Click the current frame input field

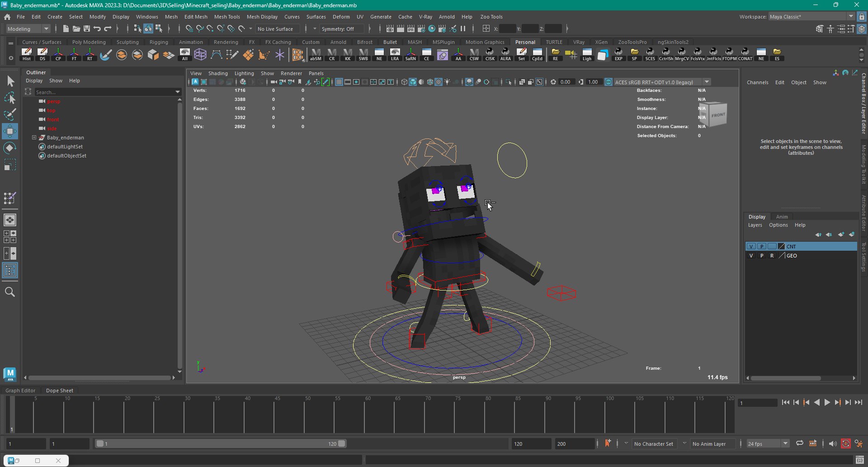pyautogui.click(x=757, y=403)
